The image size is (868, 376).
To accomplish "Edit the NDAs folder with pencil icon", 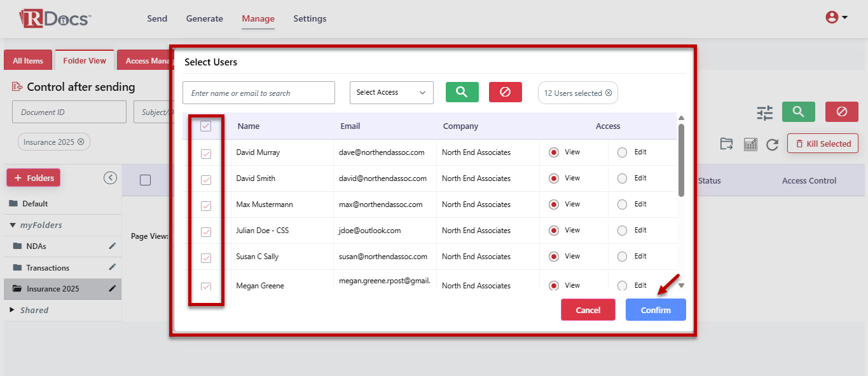I will point(113,246).
